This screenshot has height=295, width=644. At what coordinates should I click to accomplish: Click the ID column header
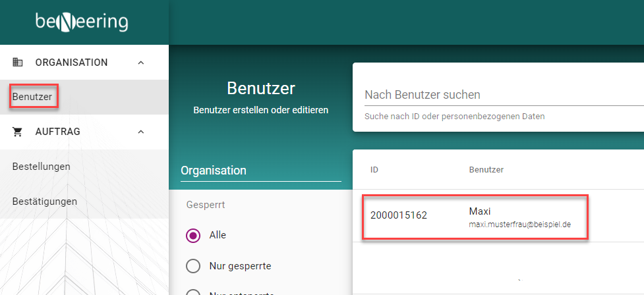374,170
